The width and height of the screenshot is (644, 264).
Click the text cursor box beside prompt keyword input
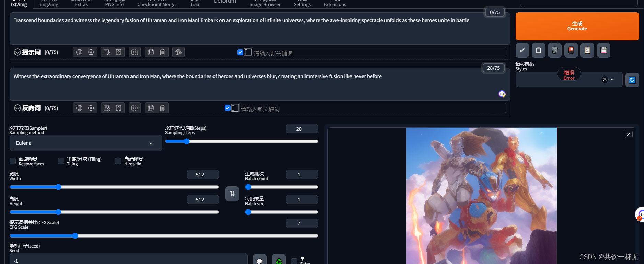tap(248, 52)
